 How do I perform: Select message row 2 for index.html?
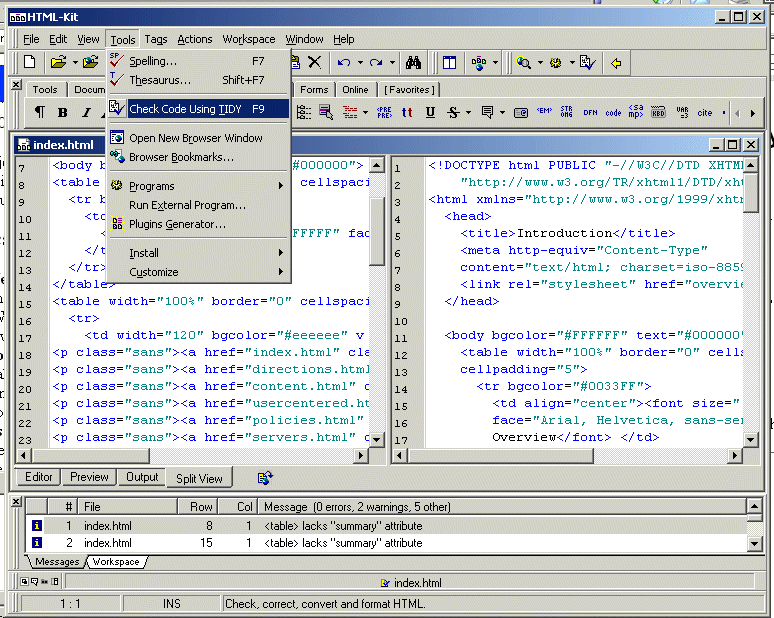[x=387, y=543]
